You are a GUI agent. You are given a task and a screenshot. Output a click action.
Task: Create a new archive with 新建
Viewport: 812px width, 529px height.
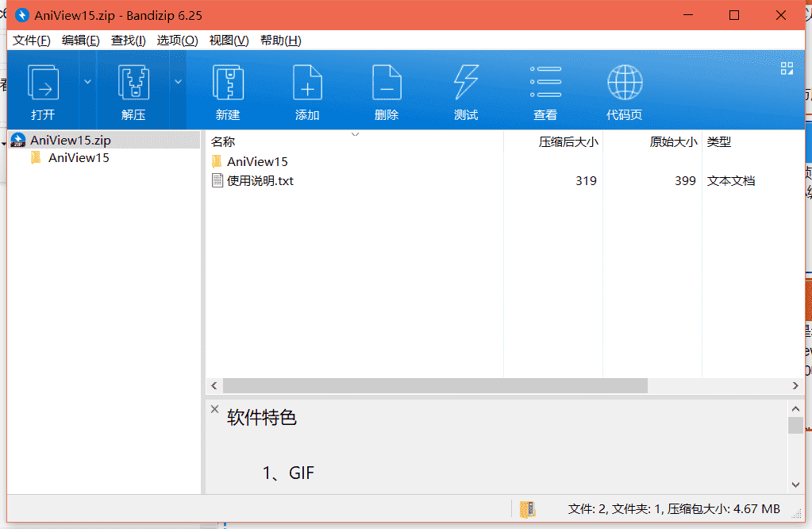coord(228,83)
